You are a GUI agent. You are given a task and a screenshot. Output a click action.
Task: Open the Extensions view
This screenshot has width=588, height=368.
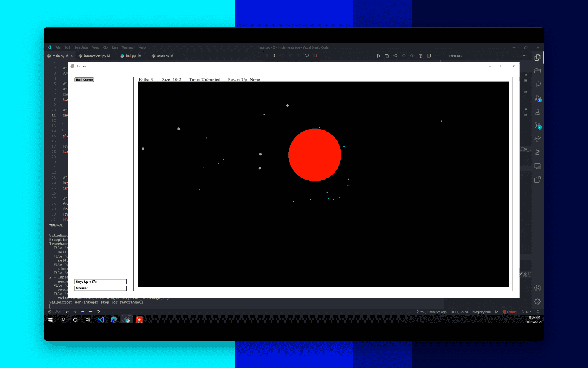[537, 180]
